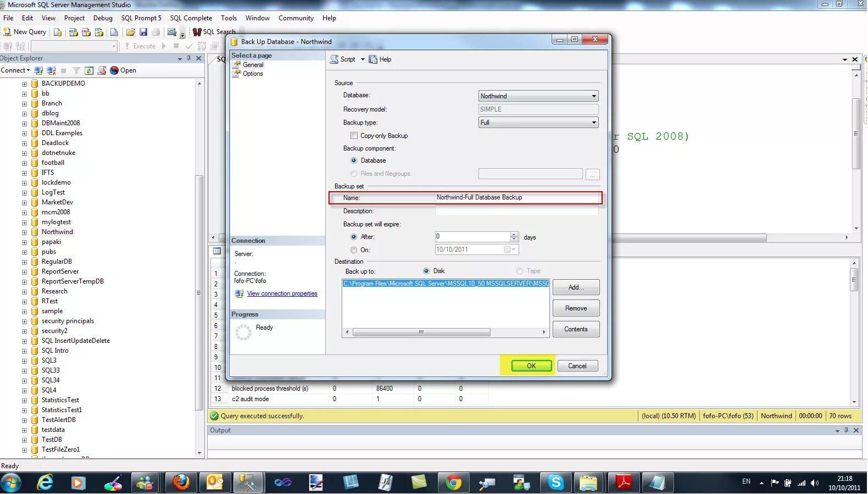Expand the pubs database node
Screen dimensions: 868x494
[24, 252]
